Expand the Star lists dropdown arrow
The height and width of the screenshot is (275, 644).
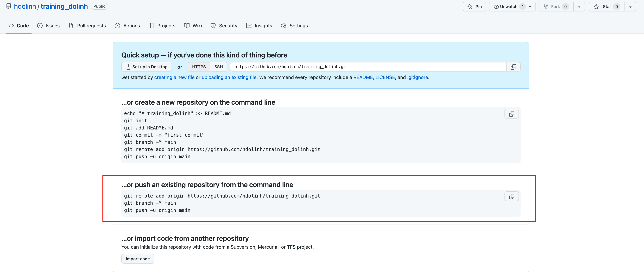630,7
